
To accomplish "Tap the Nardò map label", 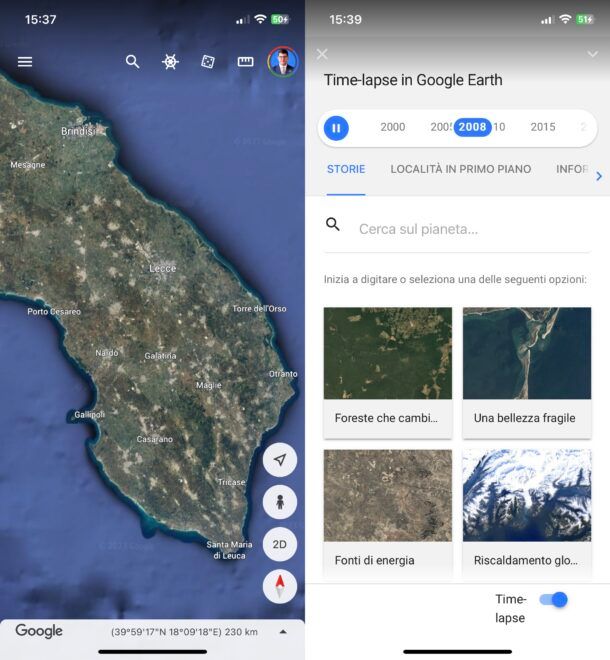I will pyautogui.click(x=107, y=353).
